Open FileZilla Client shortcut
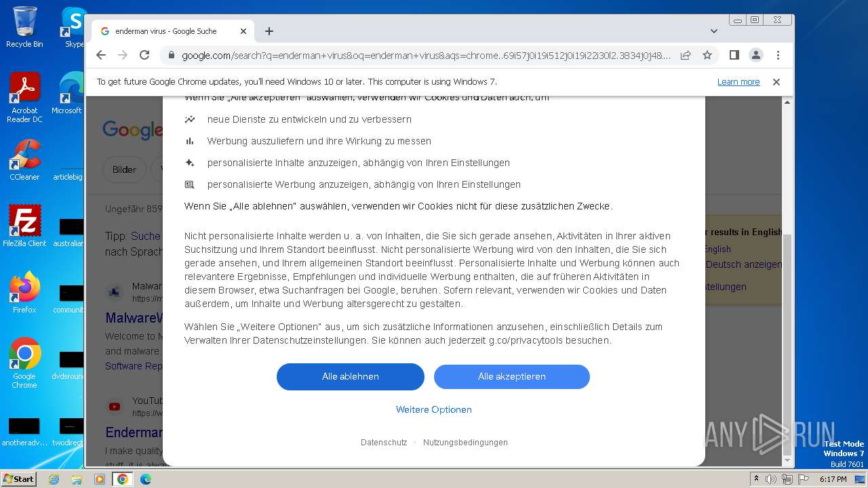This screenshot has height=488, width=868. (x=24, y=226)
